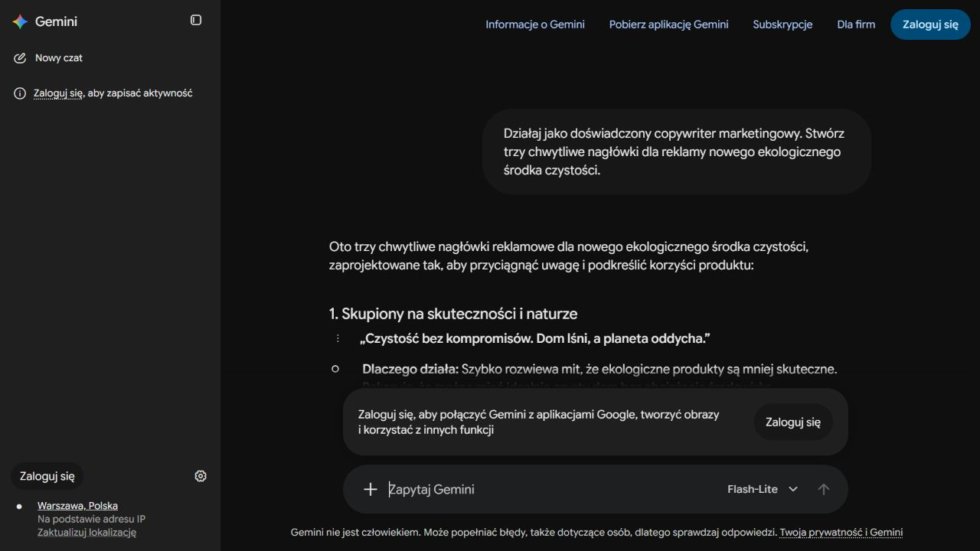Open Twoja prywatność i Gemini link
The image size is (980, 551).
pyautogui.click(x=841, y=533)
